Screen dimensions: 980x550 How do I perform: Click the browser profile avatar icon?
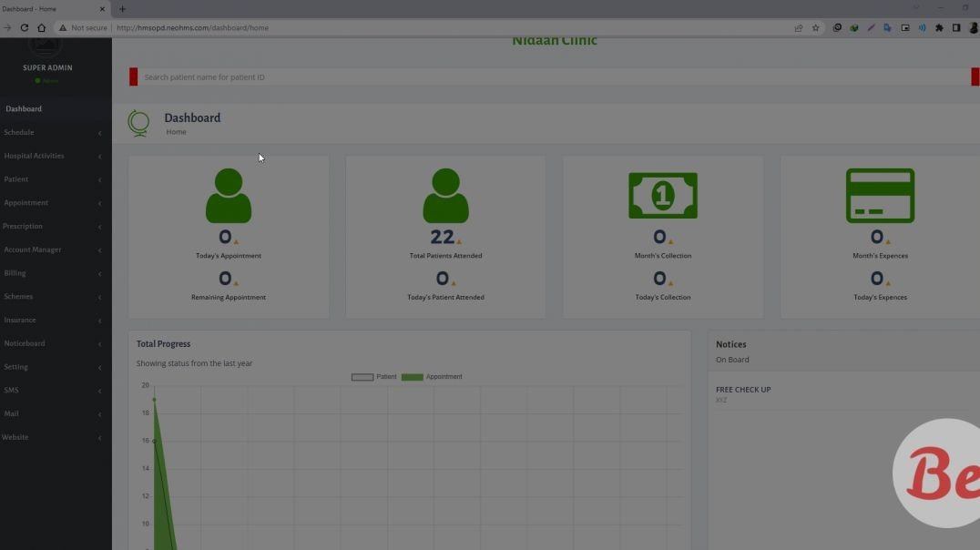pos(973,27)
